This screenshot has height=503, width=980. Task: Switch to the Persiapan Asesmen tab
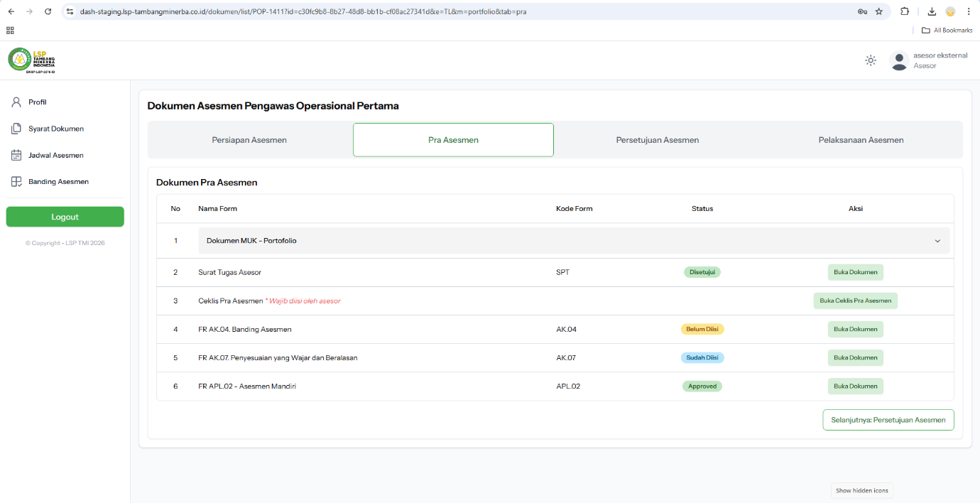tap(249, 140)
